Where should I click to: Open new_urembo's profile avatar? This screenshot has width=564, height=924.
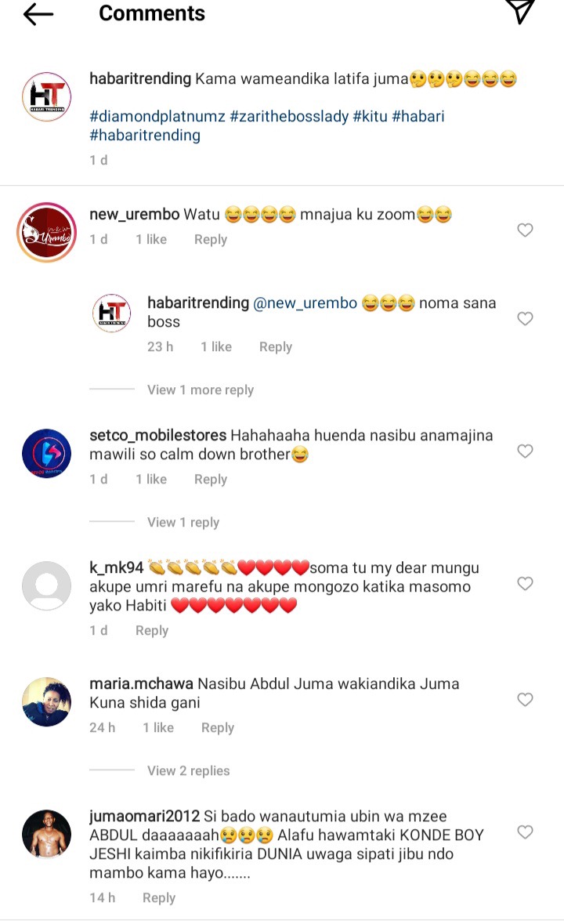coord(46,232)
